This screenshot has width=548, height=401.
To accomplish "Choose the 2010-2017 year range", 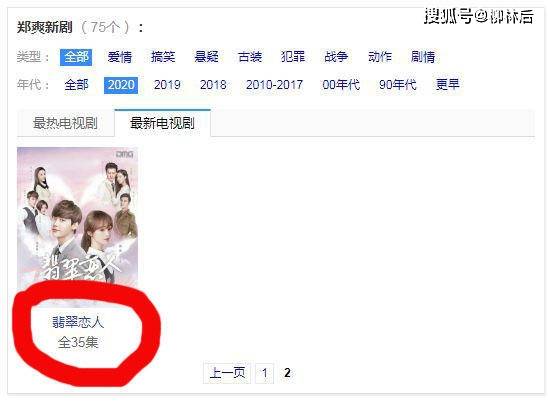I will 274,85.
